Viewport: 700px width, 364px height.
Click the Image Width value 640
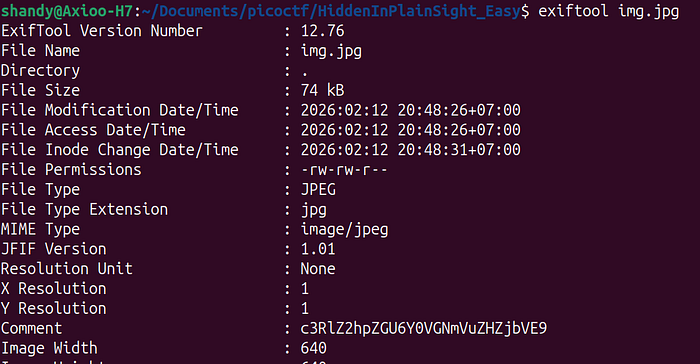coord(313,348)
